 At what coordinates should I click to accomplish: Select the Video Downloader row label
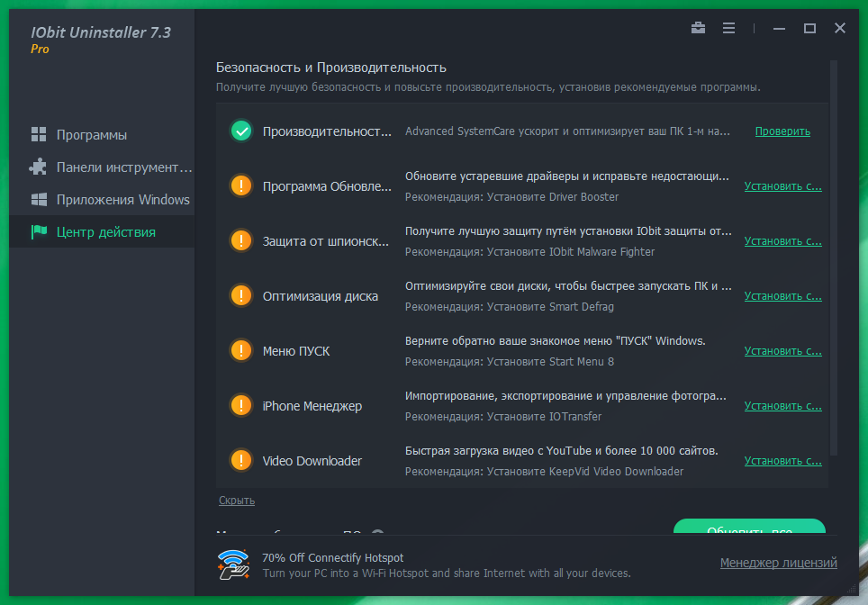click(x=312, y=461)
